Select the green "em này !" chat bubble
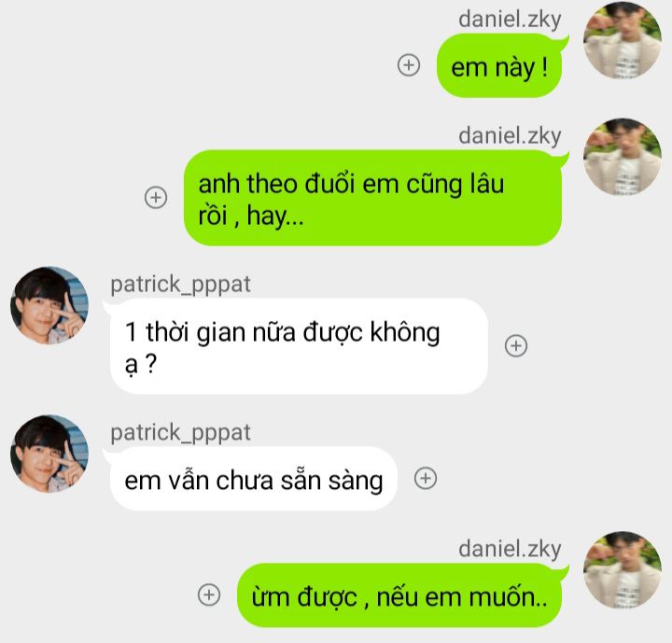Viewport: 672px width, 643px height. click(x=499, y=65)
